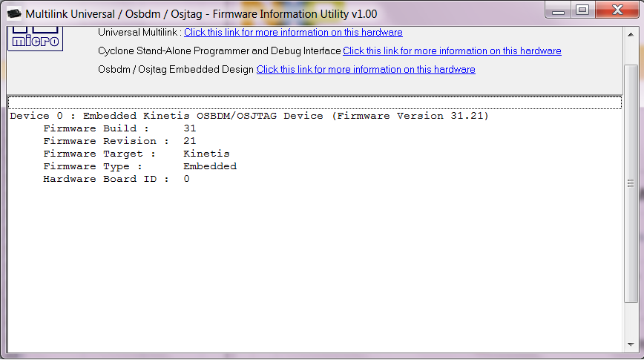Click the 'Universal Multilink :' label text
Image resolution: width=644 pixels, height=360 pixels.
pyautogui.click(x=139, y=33)
